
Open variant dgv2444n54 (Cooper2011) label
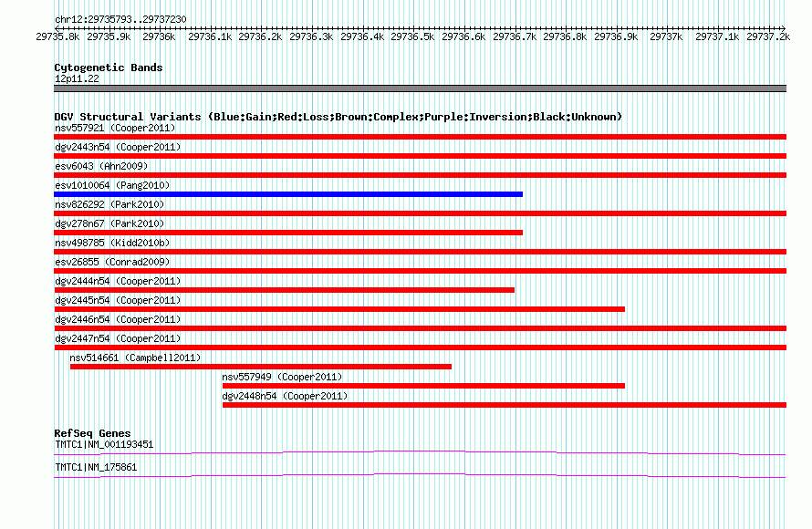coord(118,281)
